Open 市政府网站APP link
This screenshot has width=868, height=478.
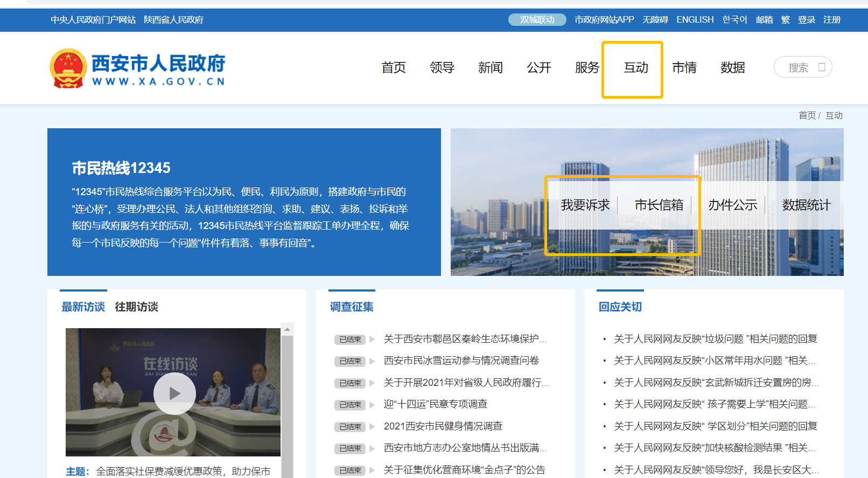point(604,20)
